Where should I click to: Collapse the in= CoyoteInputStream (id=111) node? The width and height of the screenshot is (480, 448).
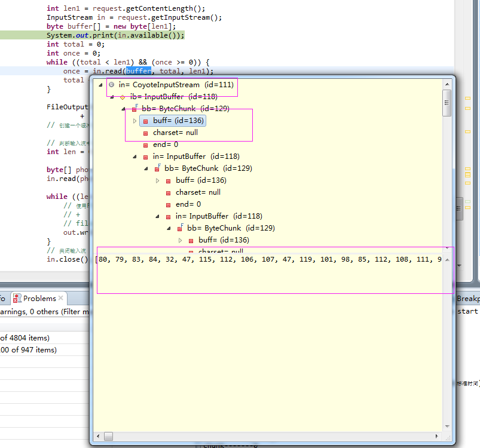(x=99, y=85)
